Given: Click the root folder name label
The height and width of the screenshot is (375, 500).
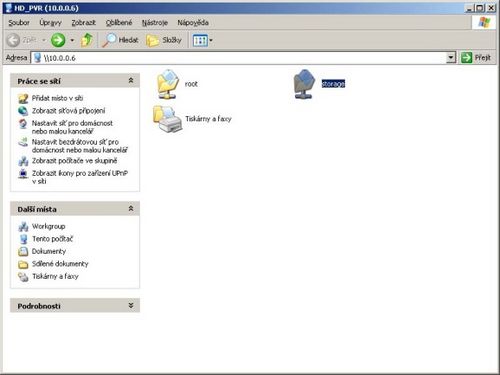Looking at the screenshot, I should [x=191, y=84].
